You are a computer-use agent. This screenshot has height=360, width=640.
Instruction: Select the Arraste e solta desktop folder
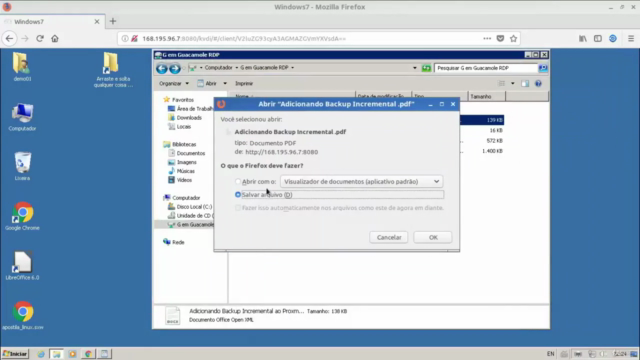click(x=113, y=70)
